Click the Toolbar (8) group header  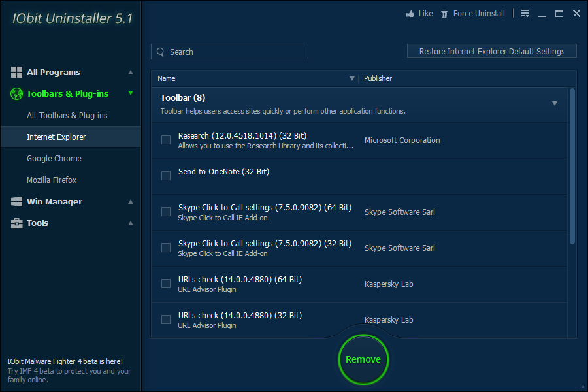point(359,105)
